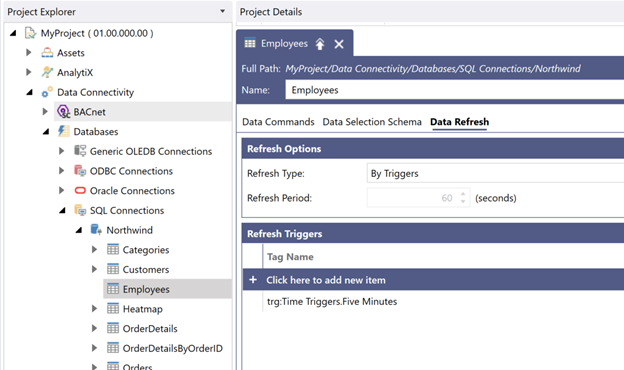Switch to the Data Commands tab
Viewport: 624px width, 370px height.
(x=278, y=122)
